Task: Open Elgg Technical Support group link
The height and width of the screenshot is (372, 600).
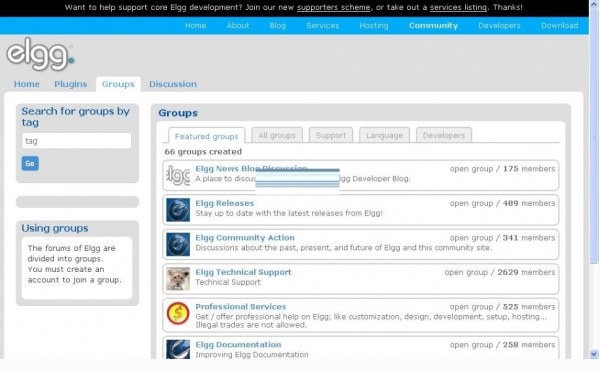Action: 243,272
